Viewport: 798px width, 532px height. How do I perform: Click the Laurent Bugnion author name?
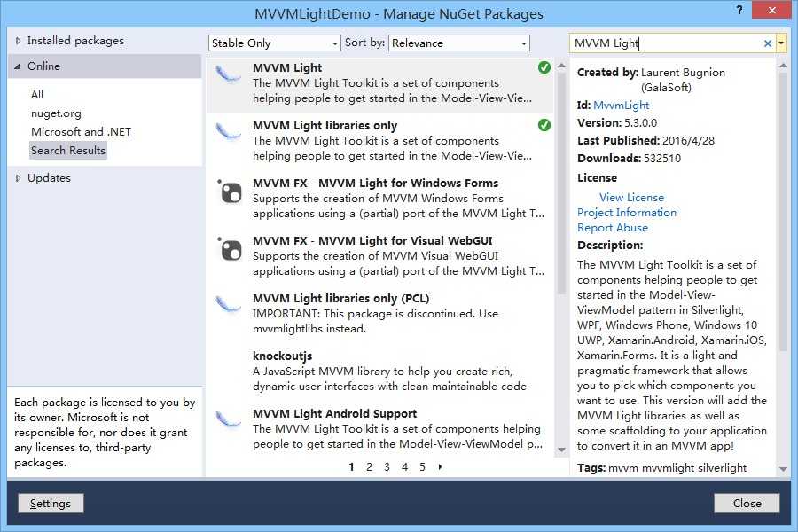click(x=683, y=73)
